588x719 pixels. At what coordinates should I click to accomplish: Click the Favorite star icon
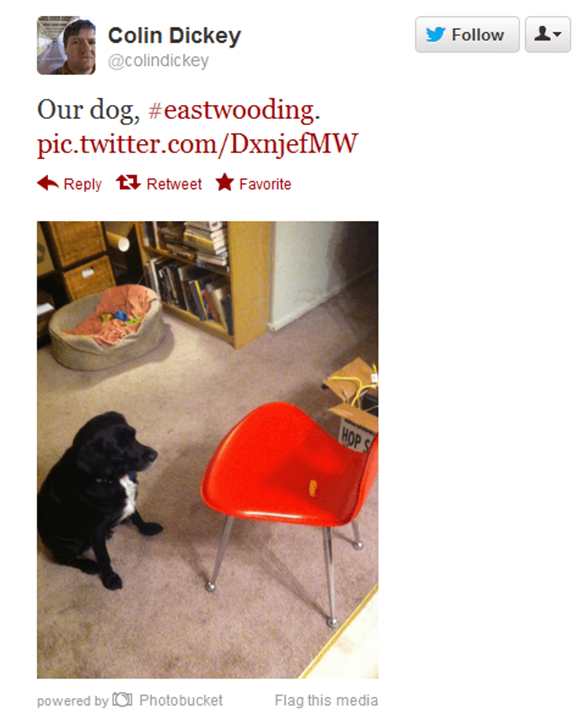point(224,182)
